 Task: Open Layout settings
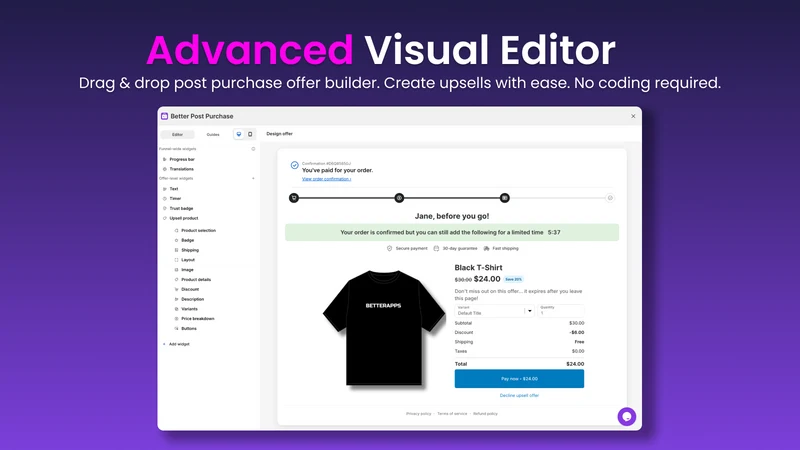pyautogui.click(x=188, y=260)
